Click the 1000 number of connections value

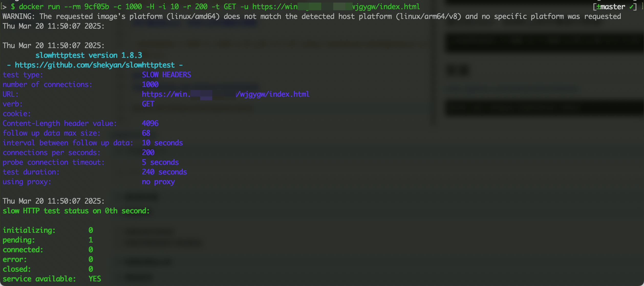pyautogui.click(x=150, y=84)
